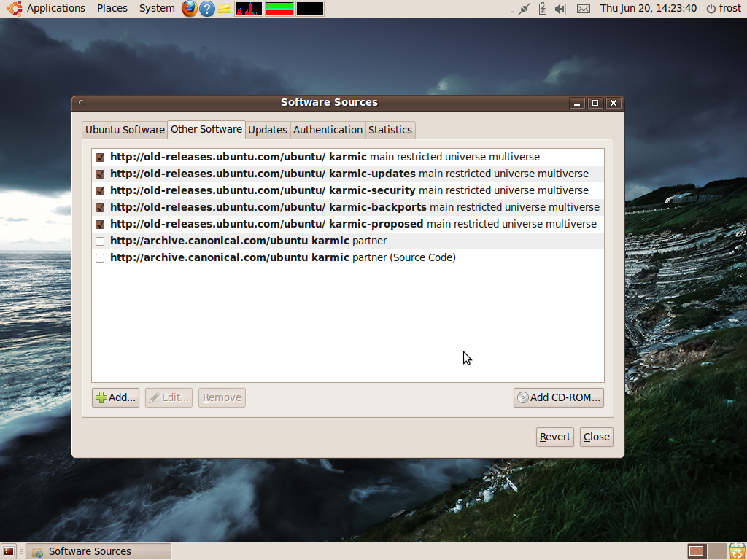The width and height of the screenshot is (747, 560).
Task: Click the date and time clock
Action: click(649, 9)
